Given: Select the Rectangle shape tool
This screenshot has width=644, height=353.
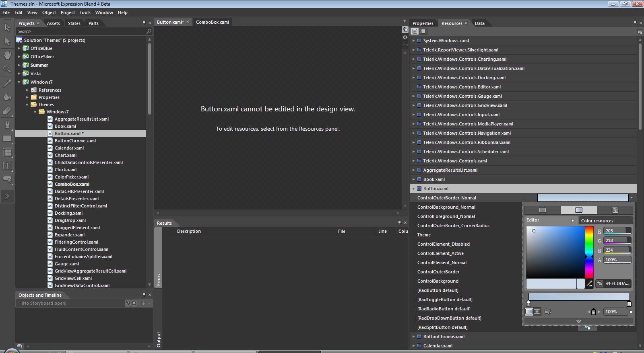Looking at the screenshot, I should [x=7, y=138].
